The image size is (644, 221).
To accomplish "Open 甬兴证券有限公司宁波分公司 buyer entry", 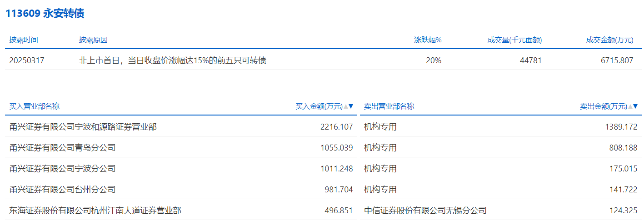I will [62, 169].
